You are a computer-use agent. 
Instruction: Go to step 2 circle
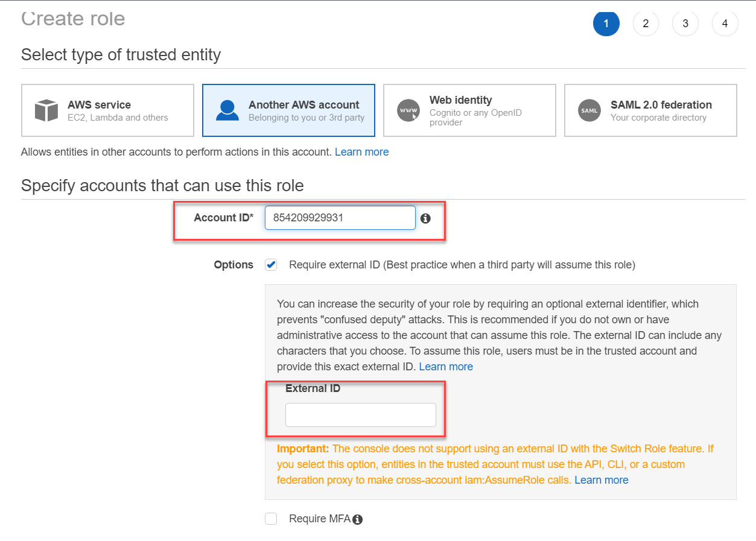[646, 24]
